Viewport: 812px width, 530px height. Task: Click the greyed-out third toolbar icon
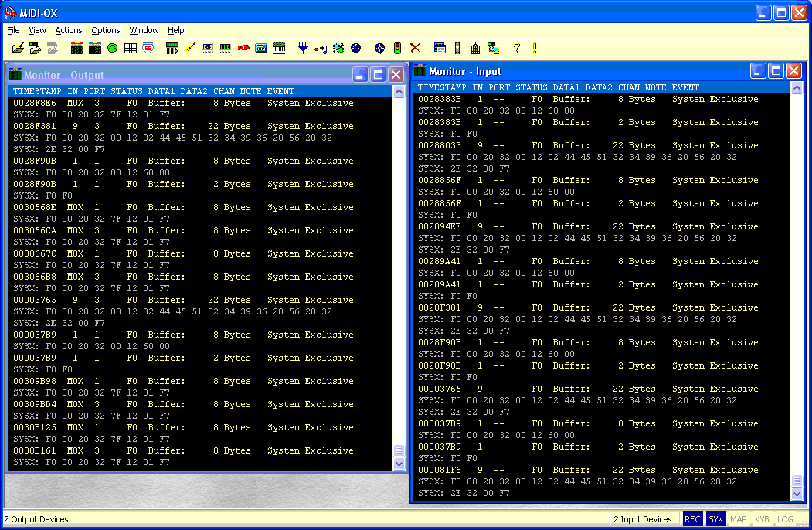(x=53, y=49)
